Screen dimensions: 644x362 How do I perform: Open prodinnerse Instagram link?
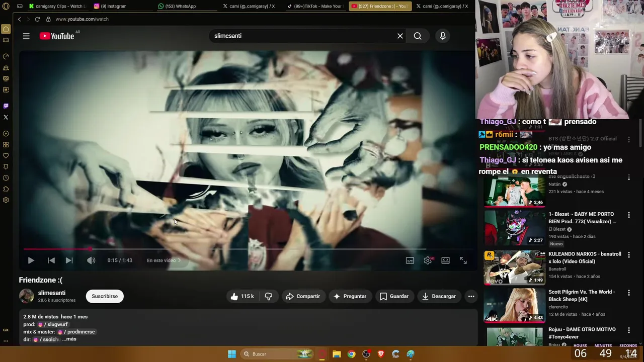[77, 332]
